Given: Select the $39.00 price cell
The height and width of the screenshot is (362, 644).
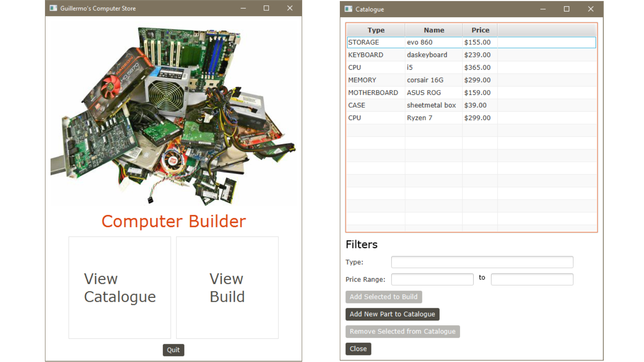Looking at the screenshot, I should point(480,105).
